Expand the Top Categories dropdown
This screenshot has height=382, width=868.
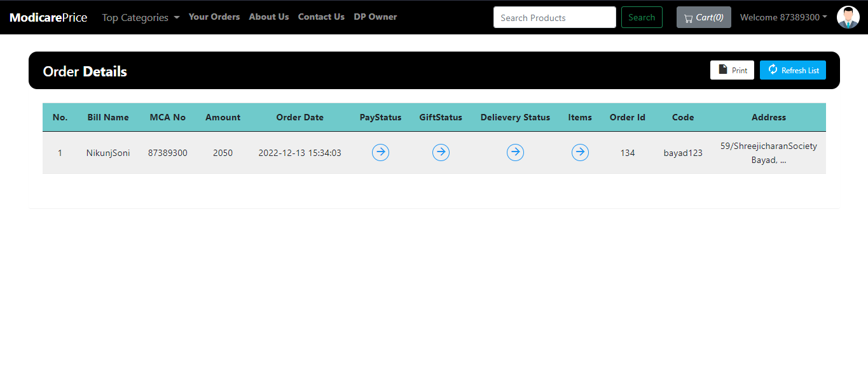pyautogui.click(x=141, y=18)
